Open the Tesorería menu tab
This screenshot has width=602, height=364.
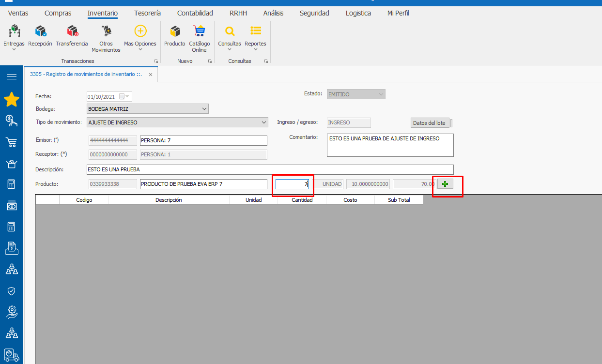pyautogui.click(x=147, y=13)
